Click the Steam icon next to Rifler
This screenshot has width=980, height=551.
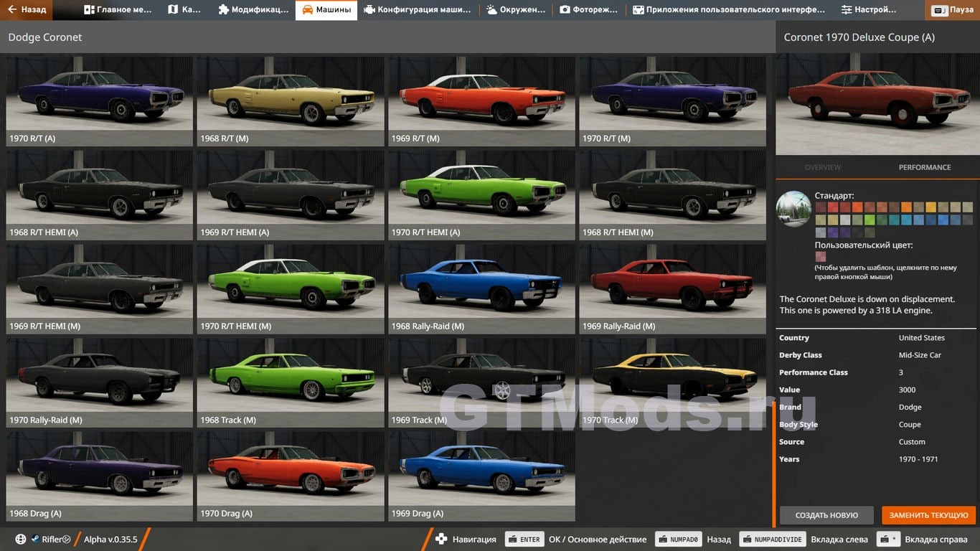click(34, 540)
